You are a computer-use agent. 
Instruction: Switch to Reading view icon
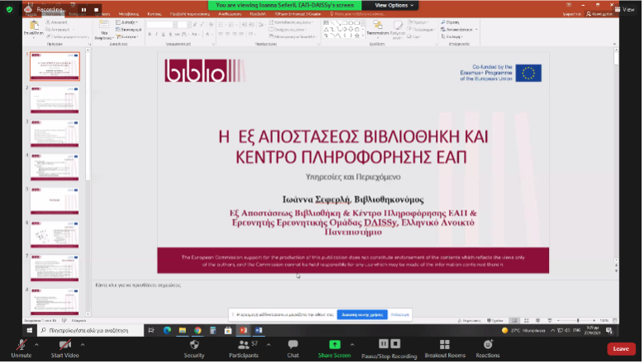coord(539,321)
